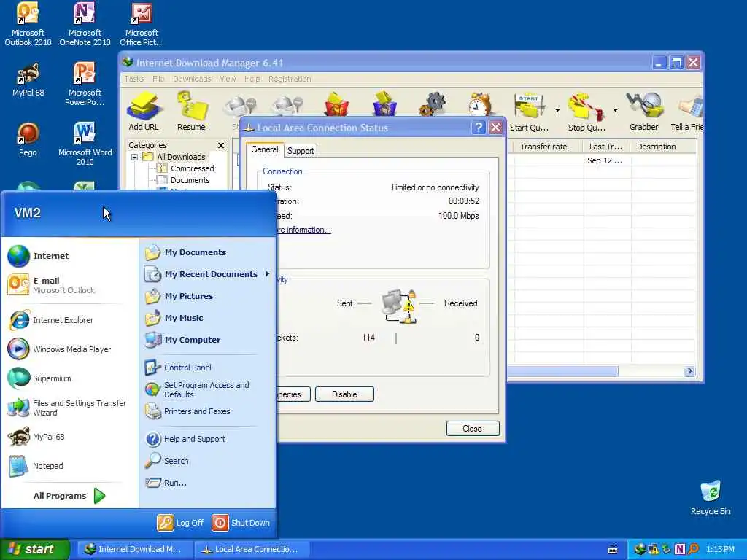Image resolution: width=747 pixels, height=560 pixels.
Task: Click the OneNote tray icon
Action: tap(679, 549)
